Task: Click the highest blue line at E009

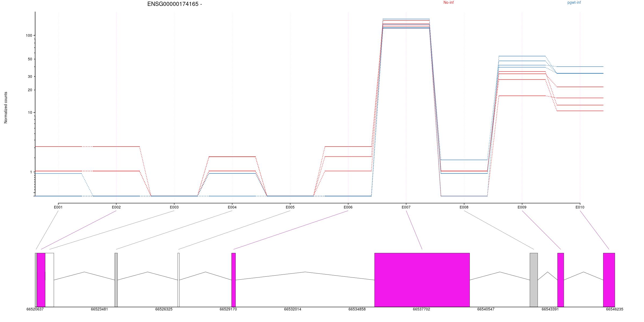Action: pos(522,56)
